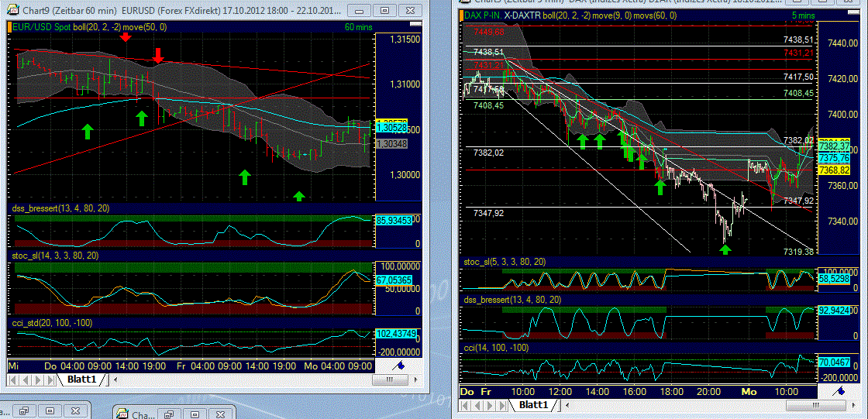Click level label '7319,38'
The height and width of the screenshot is (419, 868).
(x=798, y=251)
